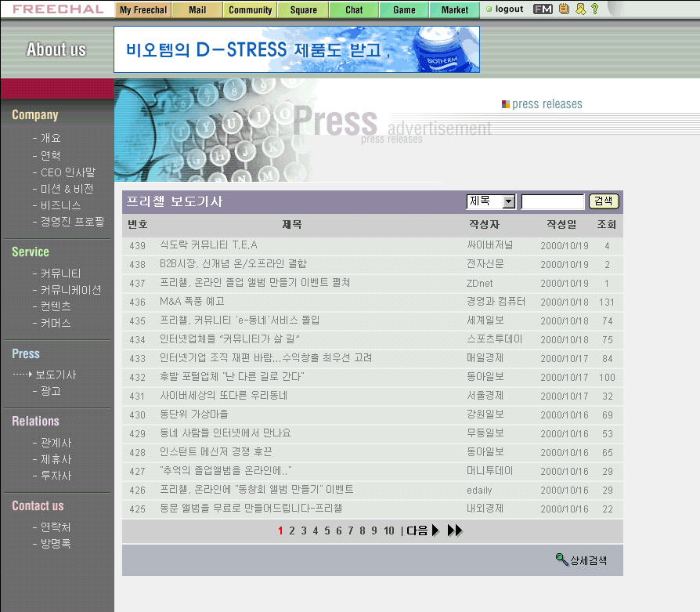
Task: Open the 인스턴트 메신저 경쟁 후끈 article
Action: (216, 451)
